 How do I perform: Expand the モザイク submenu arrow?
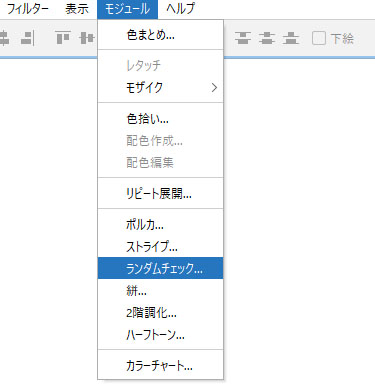coord(214,88)
